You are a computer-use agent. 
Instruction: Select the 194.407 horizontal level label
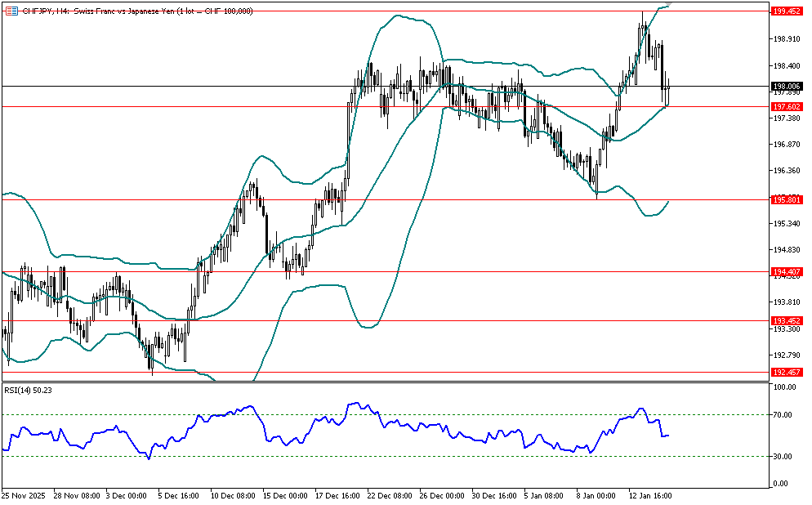[x=785, y=271]
